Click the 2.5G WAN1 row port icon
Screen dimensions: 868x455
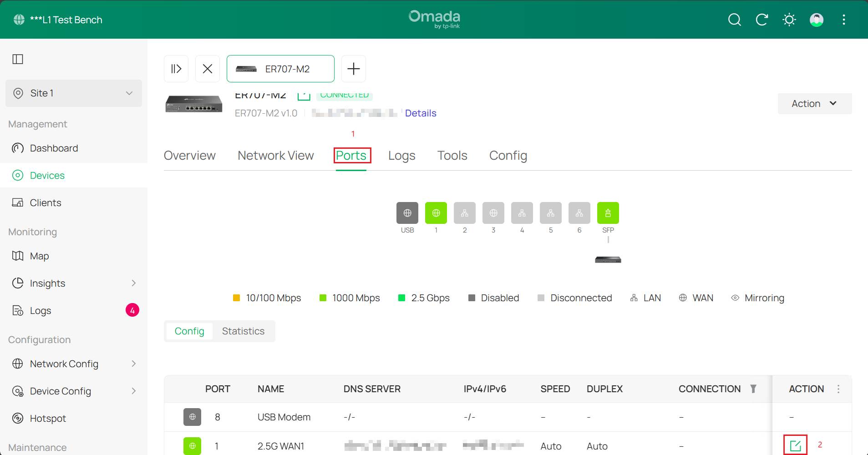coord(193,446)
